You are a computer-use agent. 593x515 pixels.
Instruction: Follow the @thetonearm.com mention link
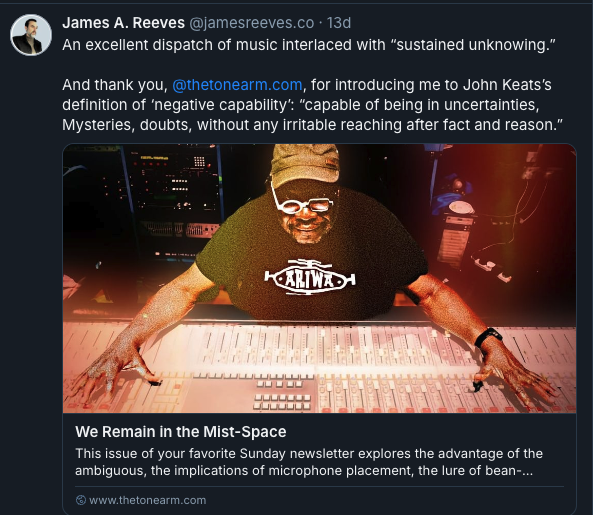pos(237,85)
